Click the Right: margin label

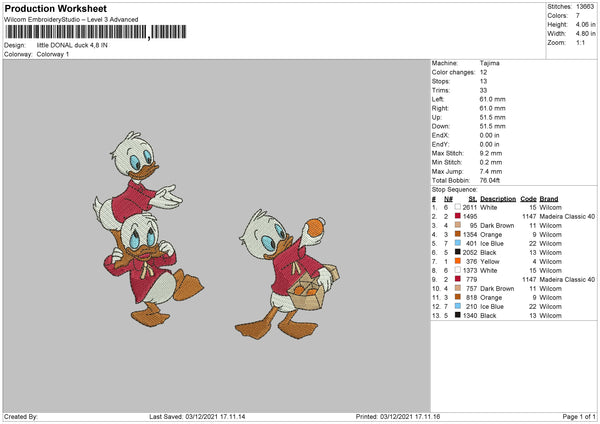click(x=440, y=108)
